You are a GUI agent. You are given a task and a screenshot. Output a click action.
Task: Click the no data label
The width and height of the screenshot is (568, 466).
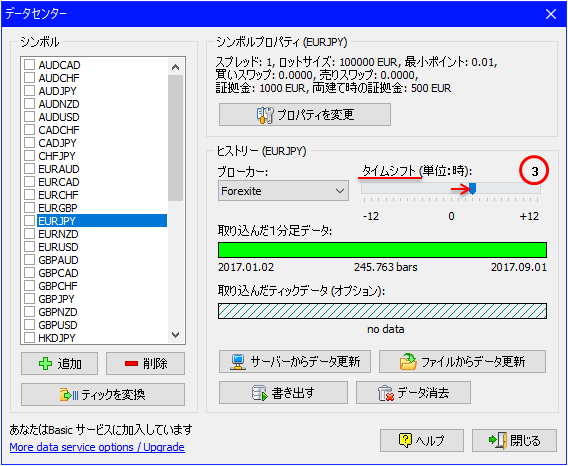pyautogui.click(x=386, y=329)
